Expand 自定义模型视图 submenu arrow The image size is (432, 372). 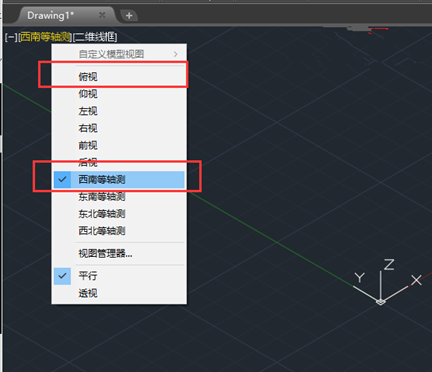point(176,54)
